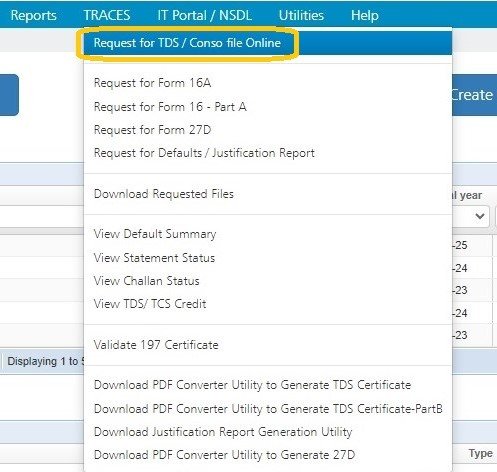The image size is (497, 472).
Task: Select View Default Summary
Action: 155,234
